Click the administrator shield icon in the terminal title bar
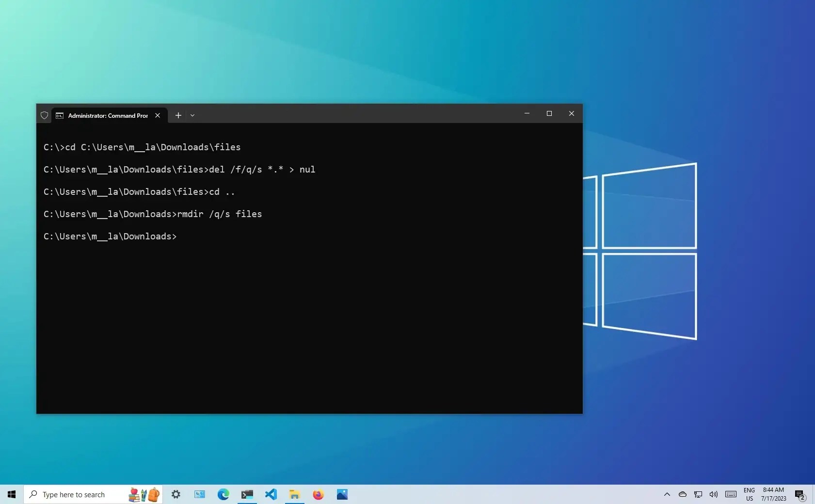Image resolution: width=815 pixels, height=504 pixels. [44, 115]
